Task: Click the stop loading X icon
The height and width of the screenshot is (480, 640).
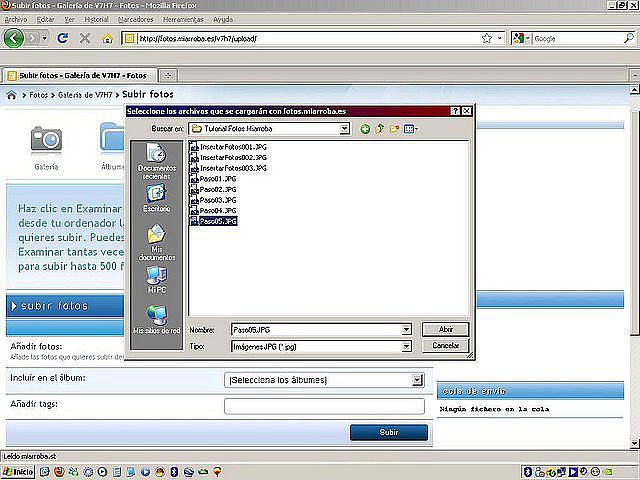Action: pos(85,38)
